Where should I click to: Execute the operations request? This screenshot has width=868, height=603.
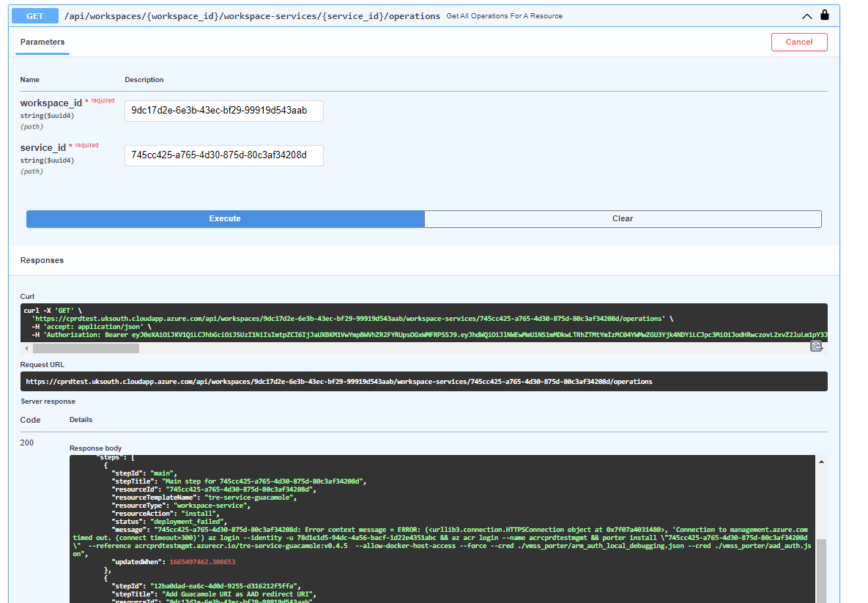coord(225,218)
